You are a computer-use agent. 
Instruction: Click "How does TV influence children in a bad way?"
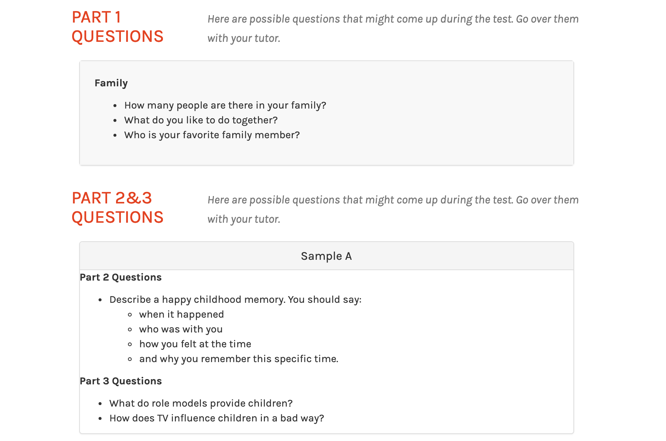[217, 418]
